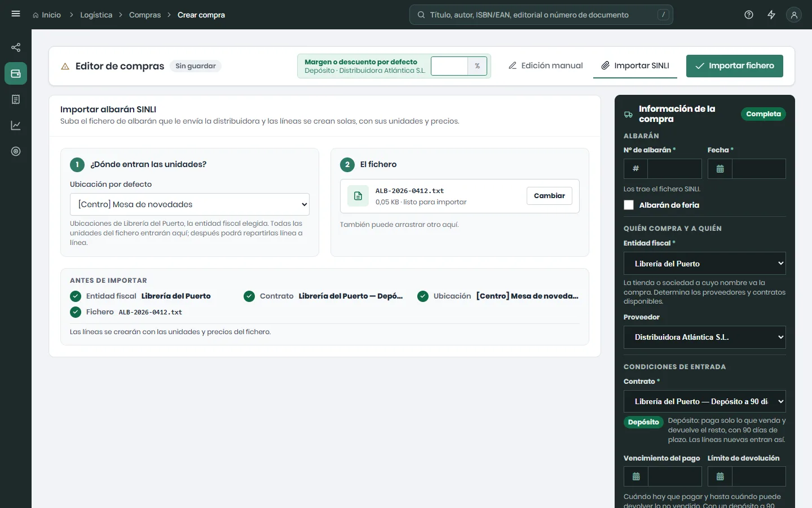Open the document list sidebar icon
This screenshot has height=508, width=812.
pos(16,99)
